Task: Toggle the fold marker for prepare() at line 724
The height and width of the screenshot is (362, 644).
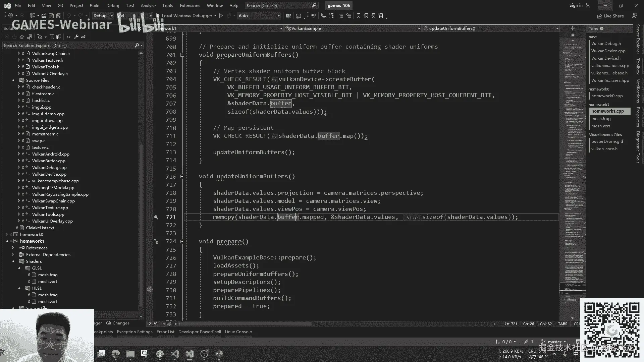Action: pyautogui.click(x=182, y=241)
